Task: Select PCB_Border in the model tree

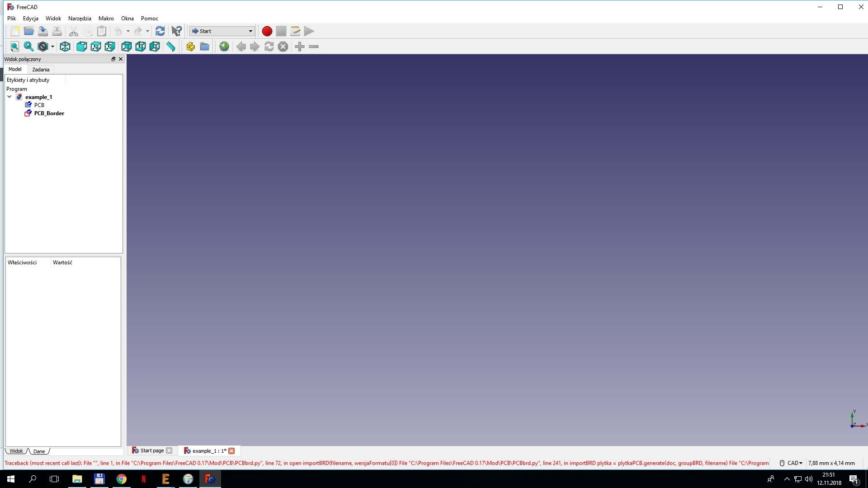Action: pyautogui.click(x=49, y=113)
